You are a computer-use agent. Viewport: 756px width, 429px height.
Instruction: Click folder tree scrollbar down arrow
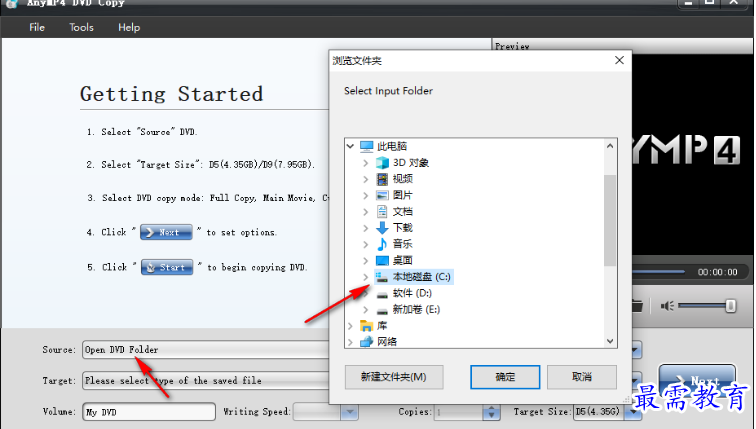tap(610, 341)
